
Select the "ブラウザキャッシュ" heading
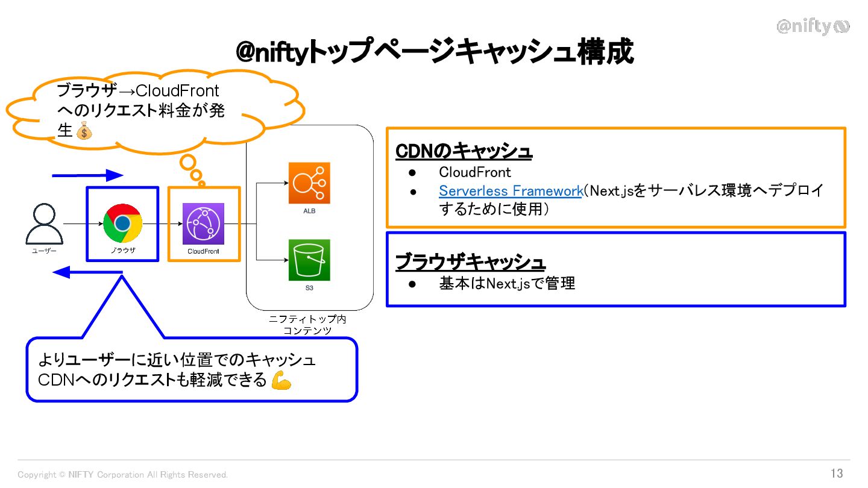pyautogui.click(x=470, y=262)
